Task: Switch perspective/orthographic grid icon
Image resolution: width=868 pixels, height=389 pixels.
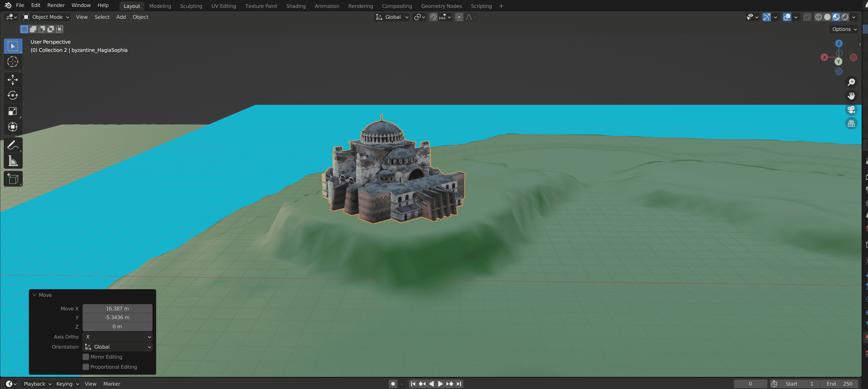Action: click(x=851, y=124)
